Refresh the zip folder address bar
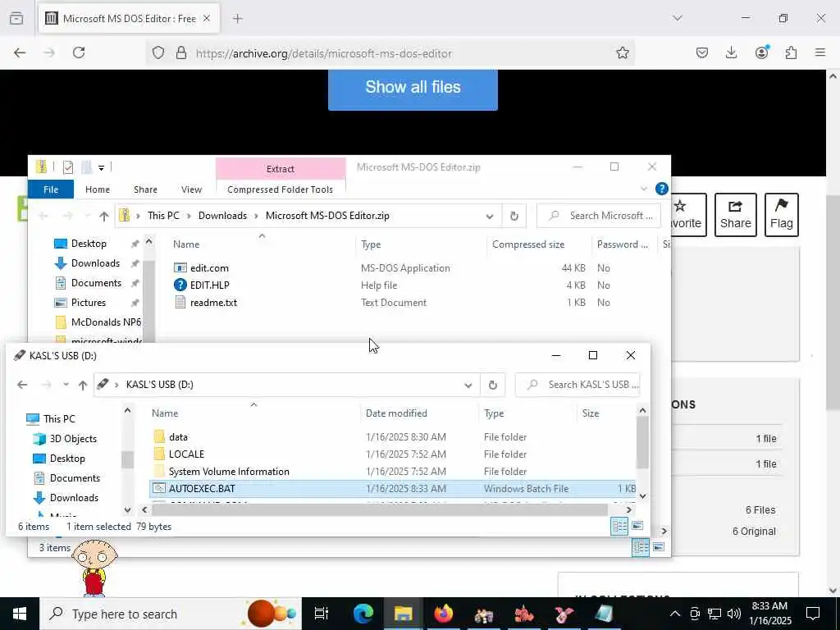The width and height of the screenshot is (840, 630). click(514, 216)
